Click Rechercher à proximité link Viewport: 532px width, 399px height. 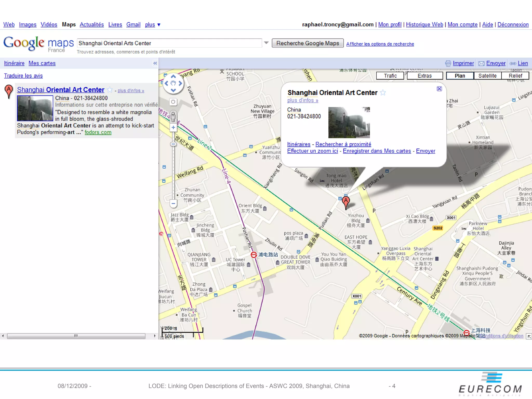pyautogui.click(x=343, y=144)
